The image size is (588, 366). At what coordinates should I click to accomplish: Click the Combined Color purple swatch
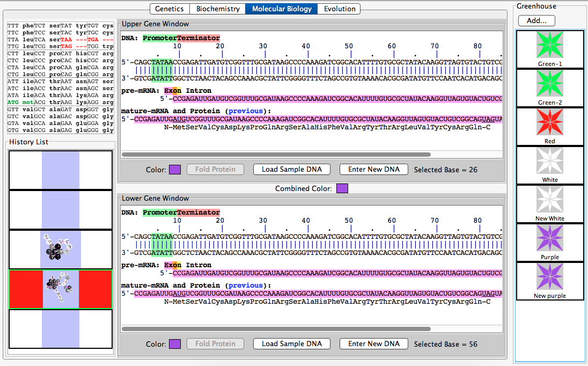pos(342,188)
